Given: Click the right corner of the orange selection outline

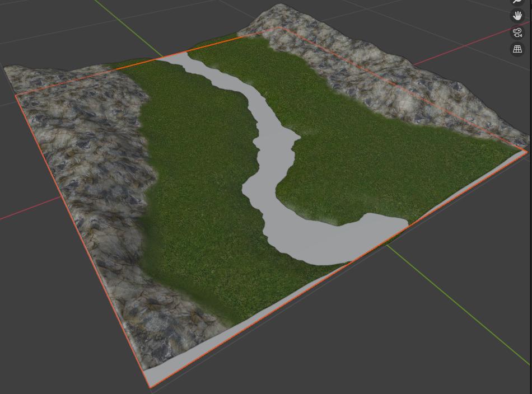Looking at the screenshot, I should [526, 151].
